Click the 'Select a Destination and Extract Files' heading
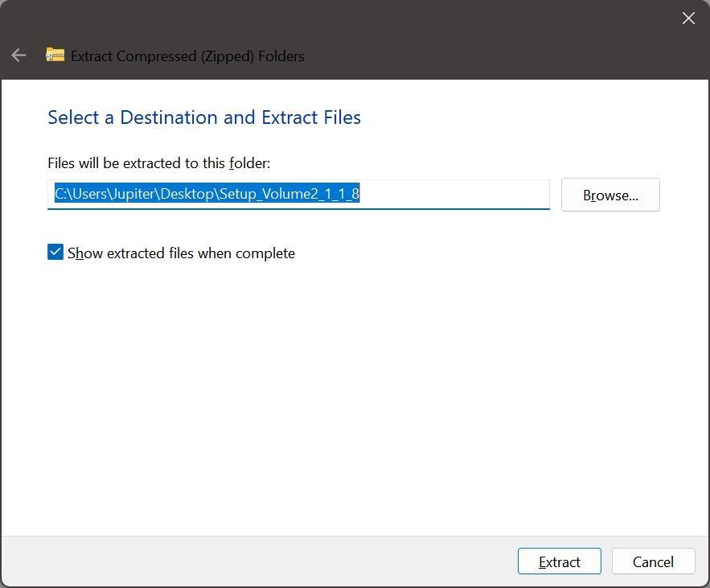The image size is (710, 588). (204, 117)
